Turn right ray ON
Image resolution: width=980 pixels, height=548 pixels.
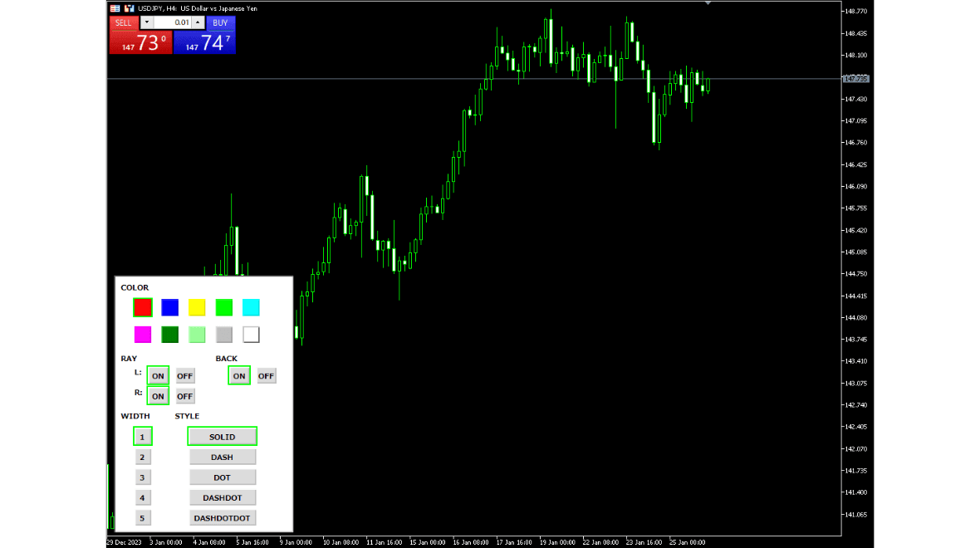tap(158, 396)
